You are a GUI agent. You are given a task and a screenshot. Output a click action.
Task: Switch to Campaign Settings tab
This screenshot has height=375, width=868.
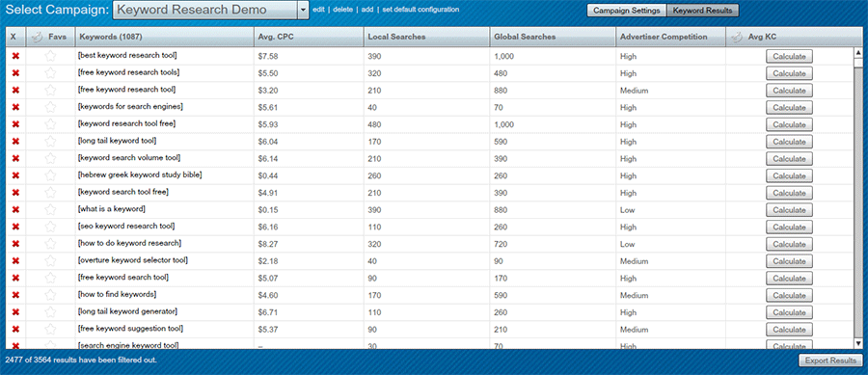coord(627,11)
